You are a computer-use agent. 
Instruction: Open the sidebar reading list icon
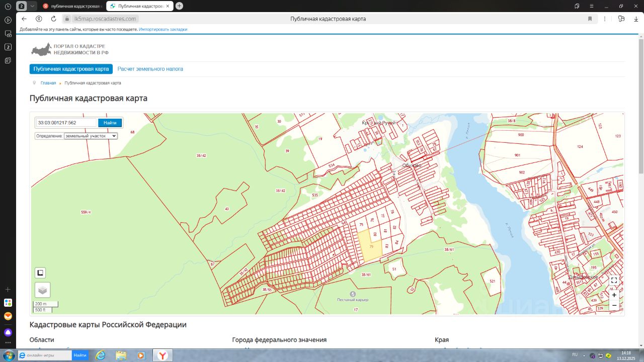8,60
